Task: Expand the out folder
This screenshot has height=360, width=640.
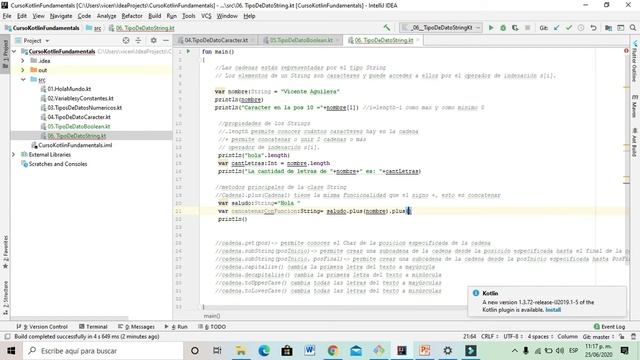Action: coord(23,70)
